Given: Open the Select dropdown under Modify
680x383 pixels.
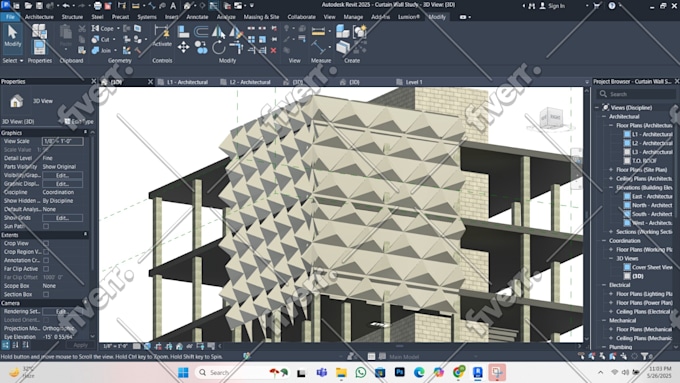Looking at the screenshot, I should coord(13,61).
